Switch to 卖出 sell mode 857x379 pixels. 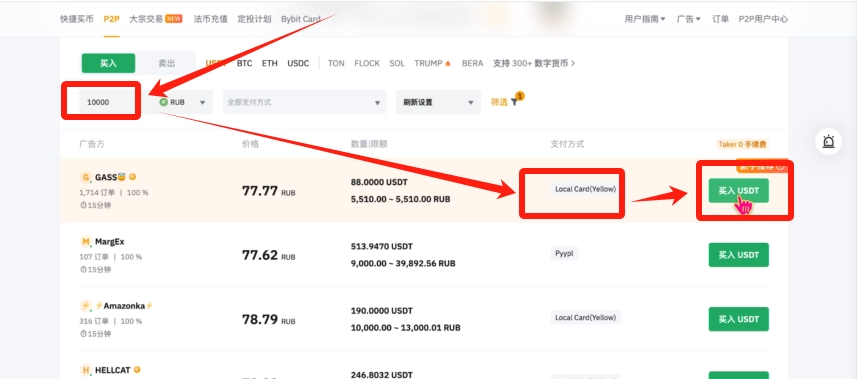tap(167, 63)
